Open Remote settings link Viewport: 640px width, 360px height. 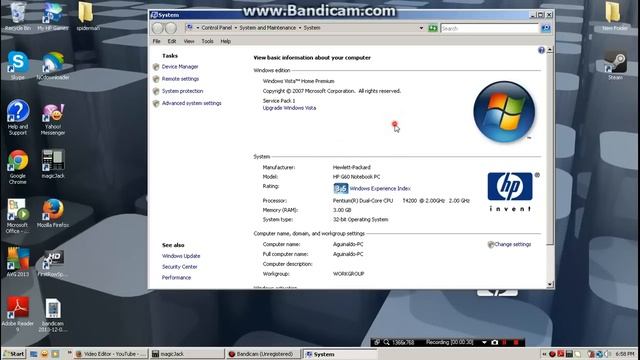point(180,79)
